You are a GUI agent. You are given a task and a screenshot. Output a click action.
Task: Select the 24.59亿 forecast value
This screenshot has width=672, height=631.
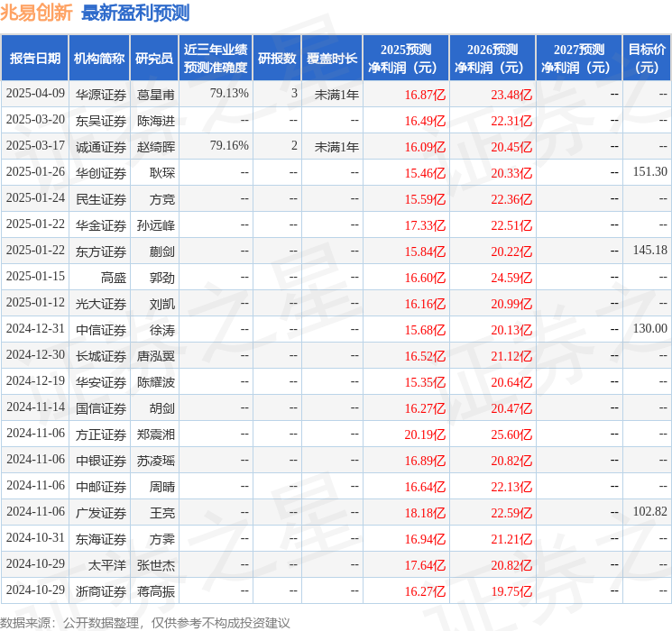511,278
